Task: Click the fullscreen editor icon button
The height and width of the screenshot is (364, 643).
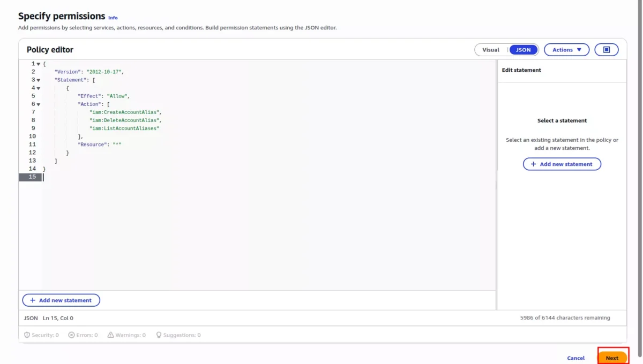Action: pos(607,50)
